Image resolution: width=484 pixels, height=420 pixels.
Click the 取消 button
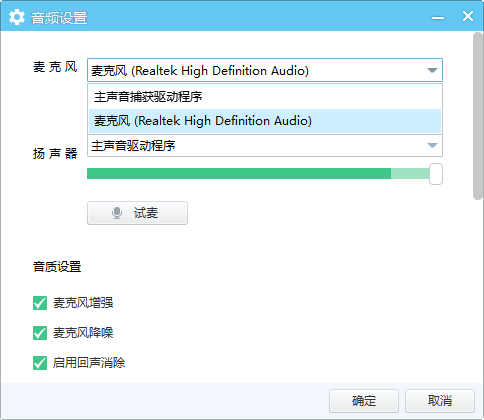[x=440, y=401]
